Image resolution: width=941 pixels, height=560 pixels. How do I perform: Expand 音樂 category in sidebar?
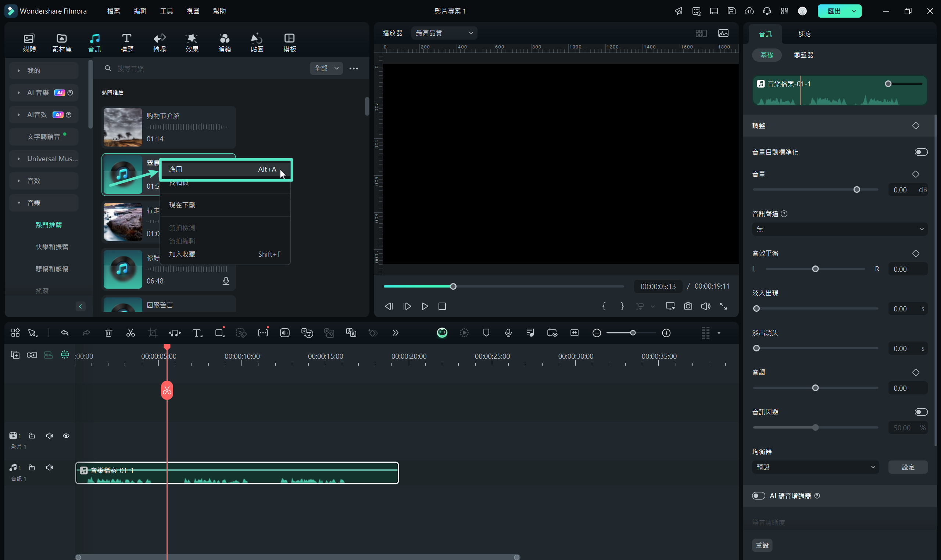click(19, 203)
